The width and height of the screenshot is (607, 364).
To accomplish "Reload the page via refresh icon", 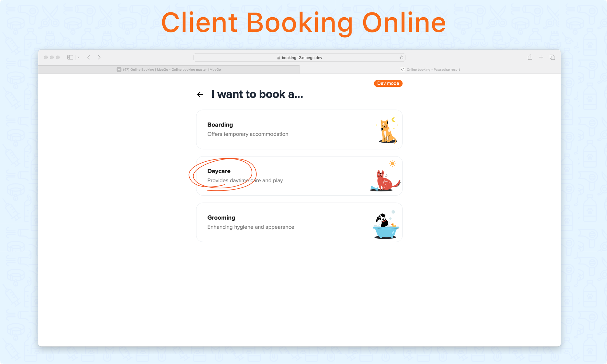I will pyautogui.click(x=402, y=58).
